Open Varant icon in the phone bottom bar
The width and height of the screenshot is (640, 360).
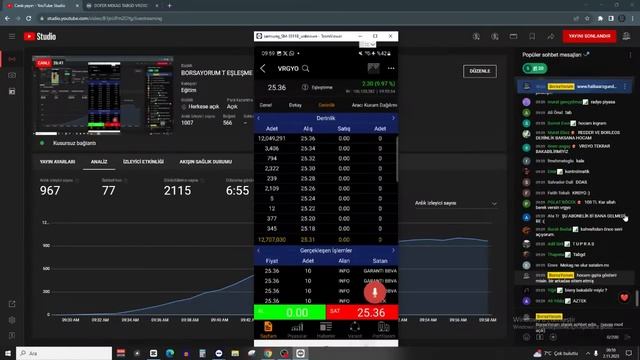(x=355, y=330)
